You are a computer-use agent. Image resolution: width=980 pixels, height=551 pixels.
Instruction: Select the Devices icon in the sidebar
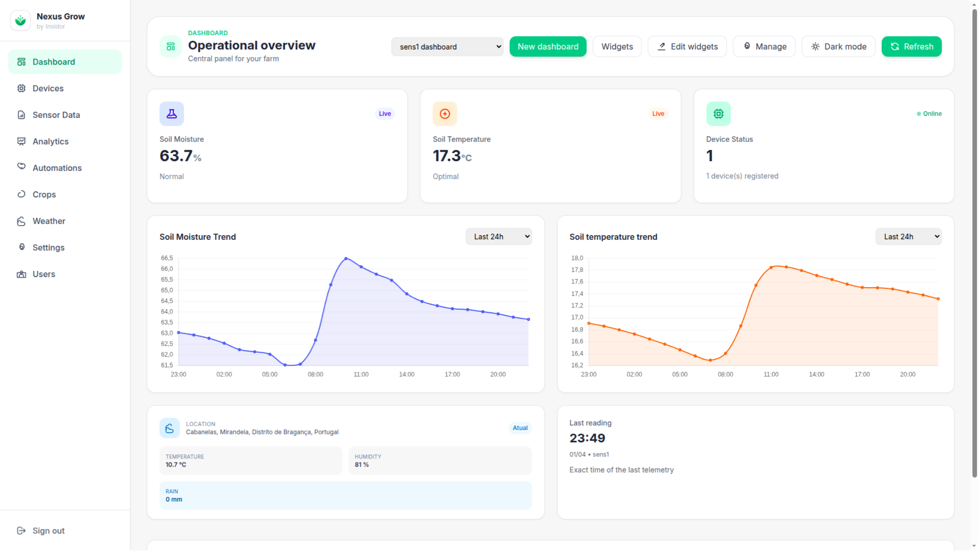(22, 88)
